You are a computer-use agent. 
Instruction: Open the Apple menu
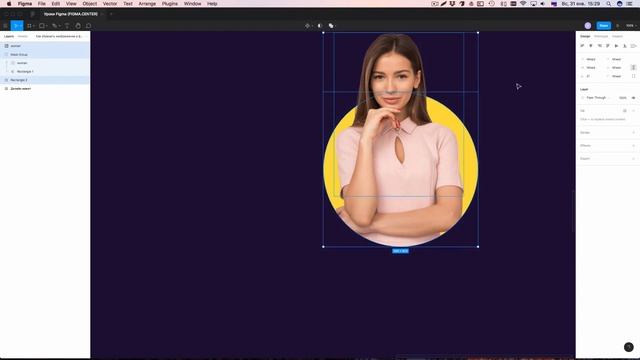(x=9, y=4)
